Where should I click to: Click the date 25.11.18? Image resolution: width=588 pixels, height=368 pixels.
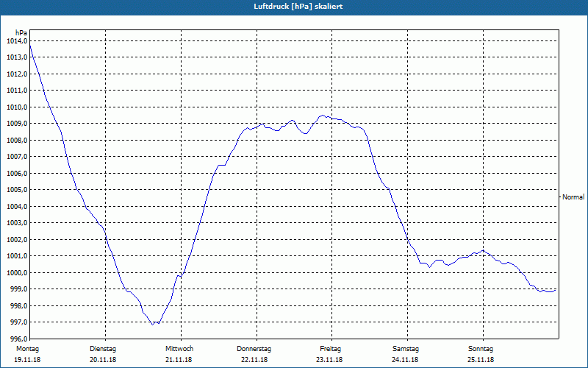[x=481, y=360]
